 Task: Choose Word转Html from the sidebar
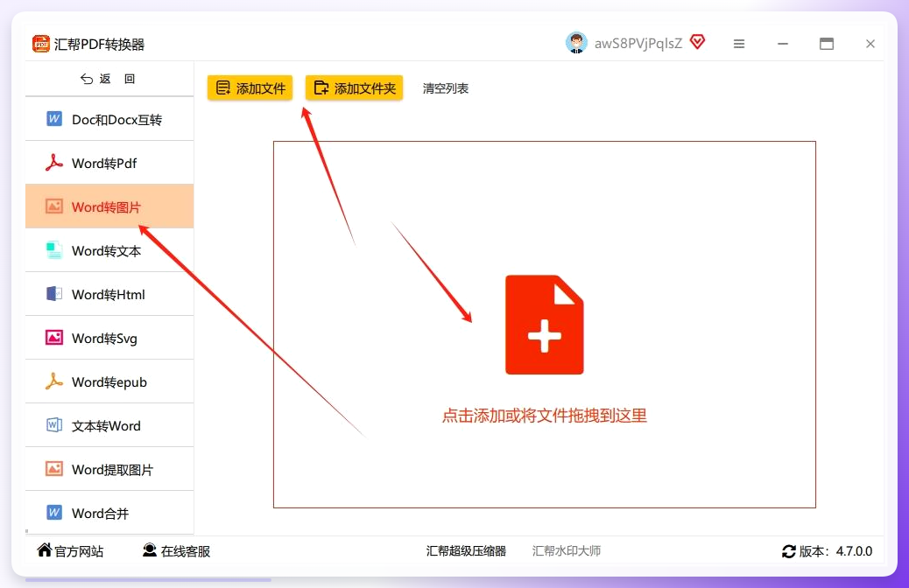point(109,294)
